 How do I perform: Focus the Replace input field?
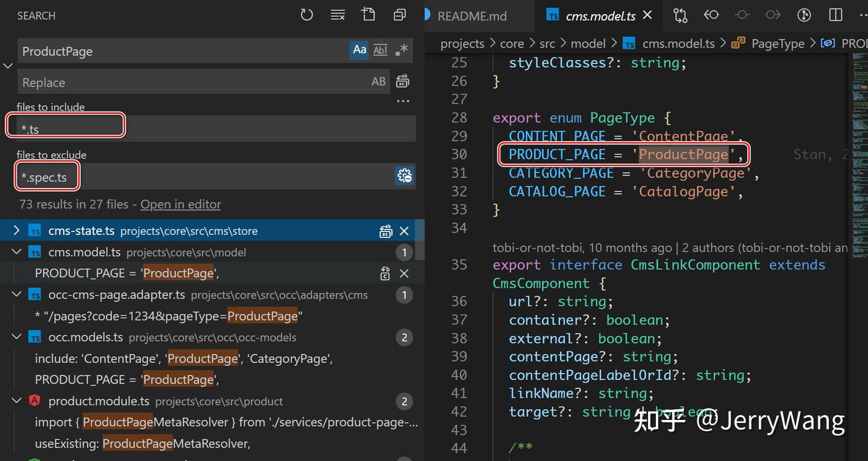tap(193, 82)
